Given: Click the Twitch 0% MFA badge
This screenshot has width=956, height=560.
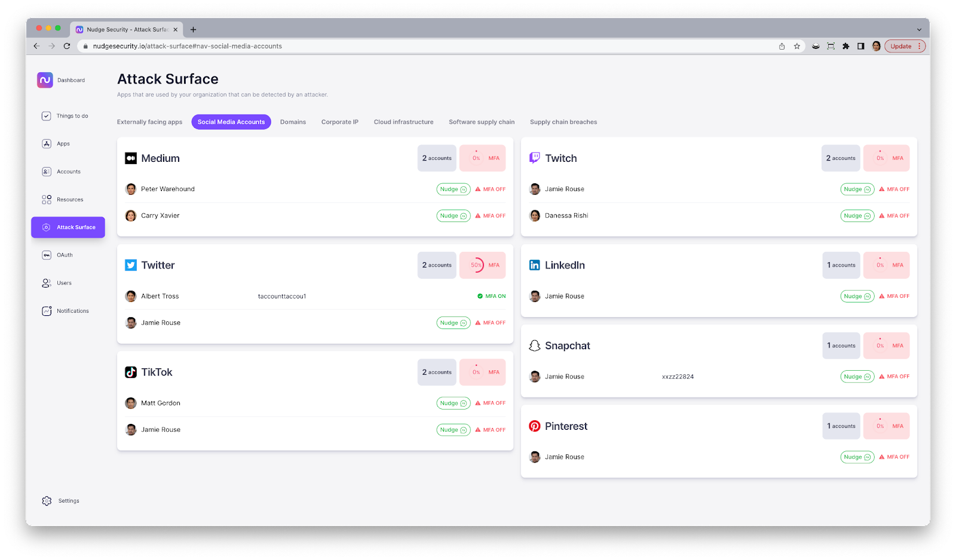Looking at the screenshot, I should (887, 158).
